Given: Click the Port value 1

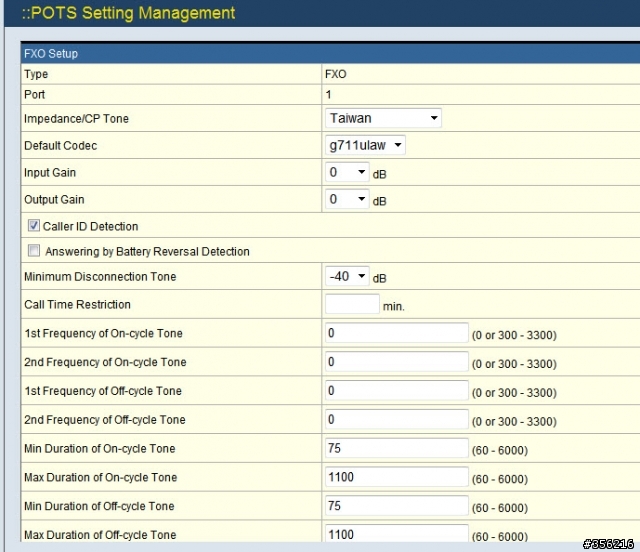Looking at the screenshot, I should click(x=328, y=95).
